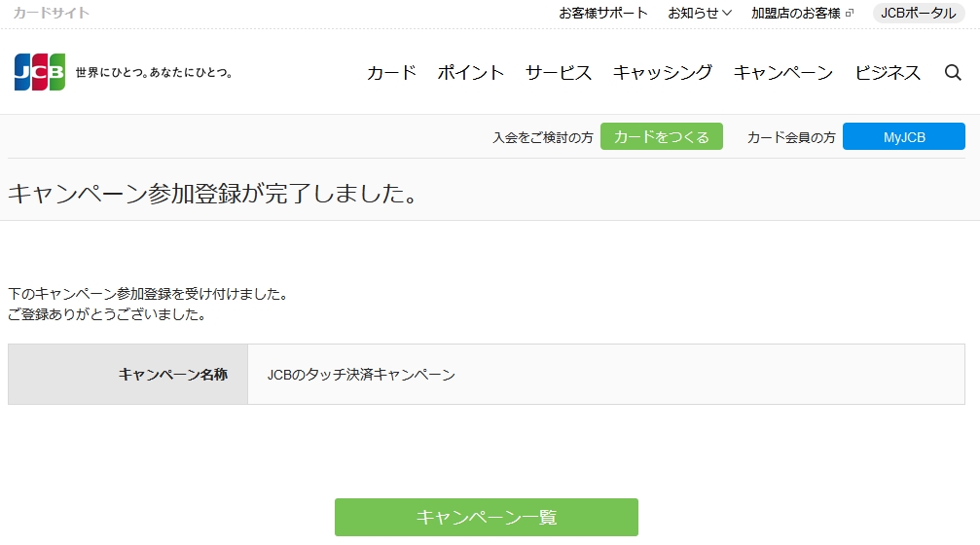The width and height of the screenshot is (980, 545).
Task: Click the tagline 世界にひとつ。あなたにひとつ。
Action: [x=154, y=72]
